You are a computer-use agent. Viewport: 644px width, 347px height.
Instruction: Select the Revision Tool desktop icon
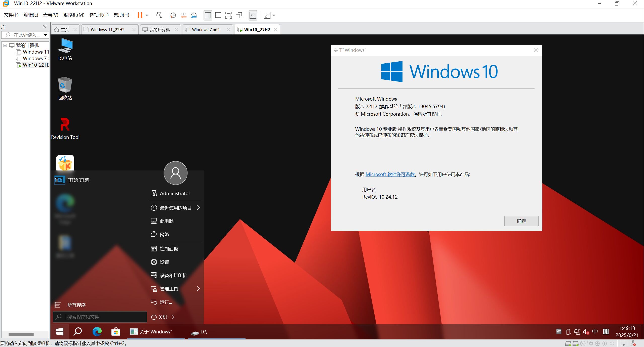(x=65, y=128)
